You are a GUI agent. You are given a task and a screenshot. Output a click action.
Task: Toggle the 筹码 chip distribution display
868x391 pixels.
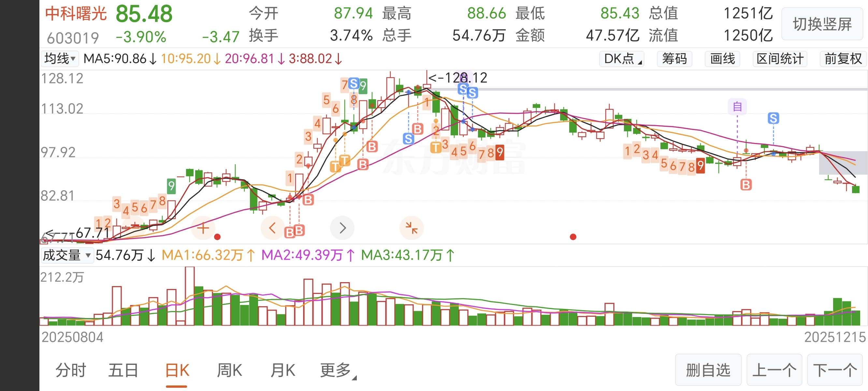pyautogui.click(x=674, y=59)
